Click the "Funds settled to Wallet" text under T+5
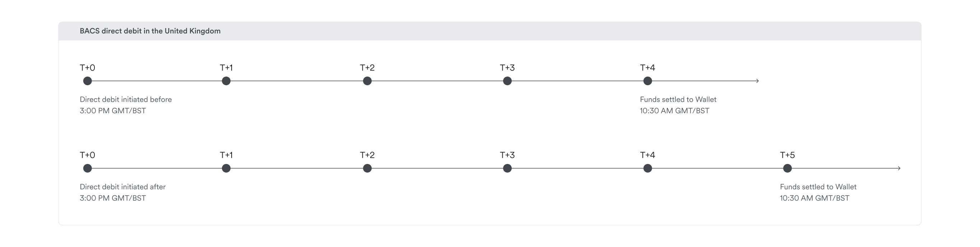 (818, 187)
